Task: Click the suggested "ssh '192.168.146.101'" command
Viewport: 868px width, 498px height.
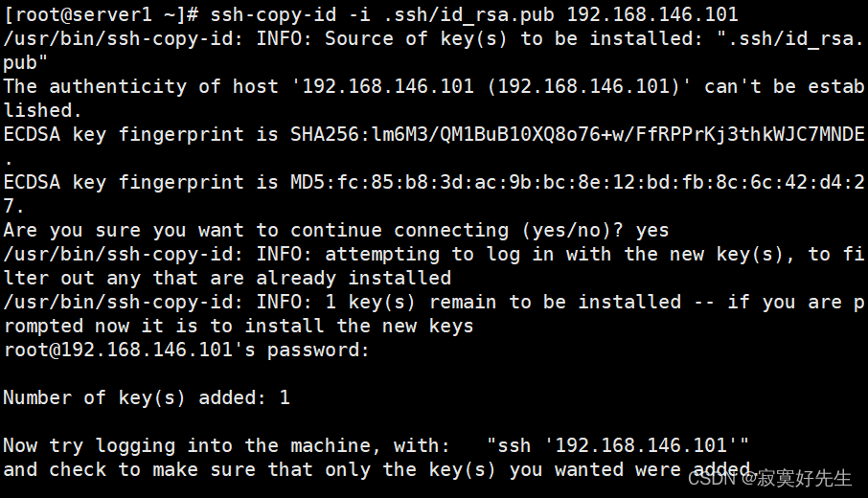Action: (618, 445)
